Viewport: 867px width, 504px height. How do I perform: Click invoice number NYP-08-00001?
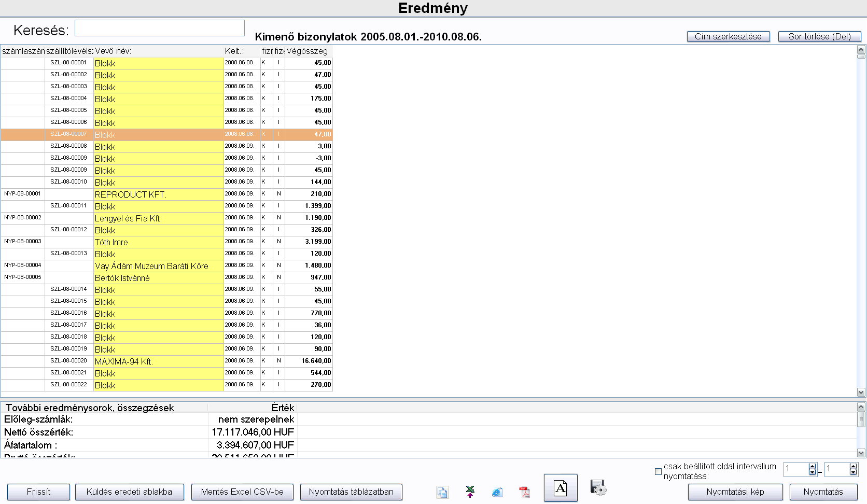[22, 194]
